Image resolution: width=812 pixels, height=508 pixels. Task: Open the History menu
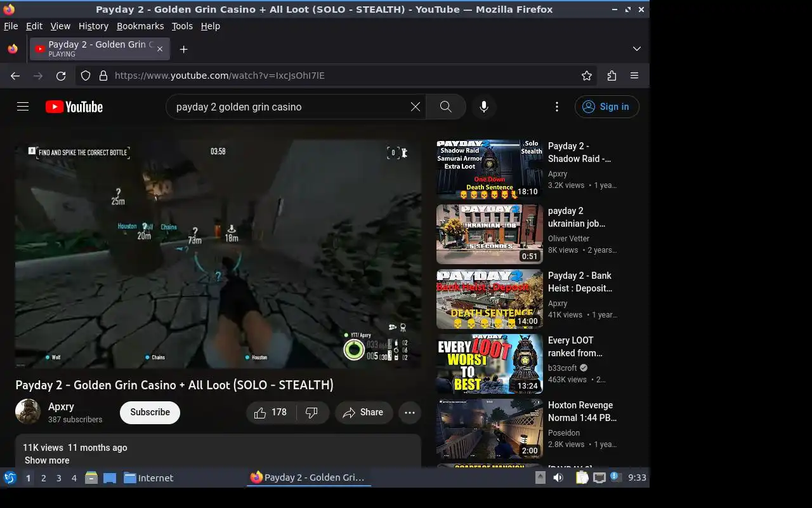(x=93, y=26)
